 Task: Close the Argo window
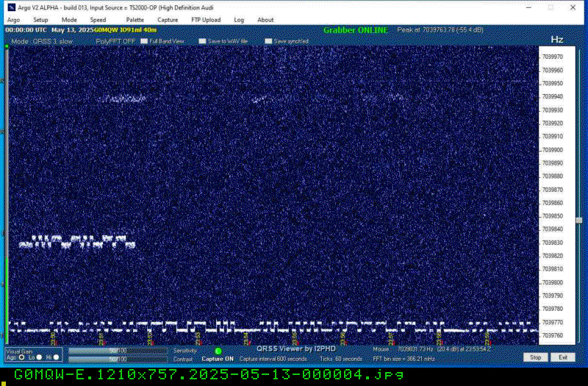click(x=573, y=7)
